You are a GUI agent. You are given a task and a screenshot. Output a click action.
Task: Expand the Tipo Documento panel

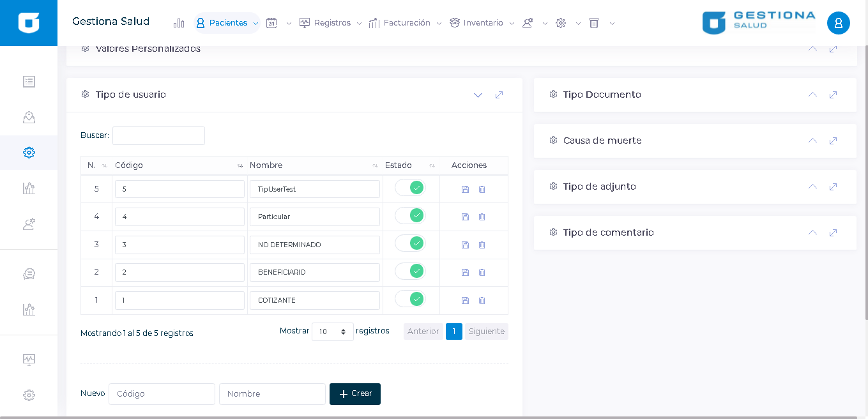(x=812, y=95)
